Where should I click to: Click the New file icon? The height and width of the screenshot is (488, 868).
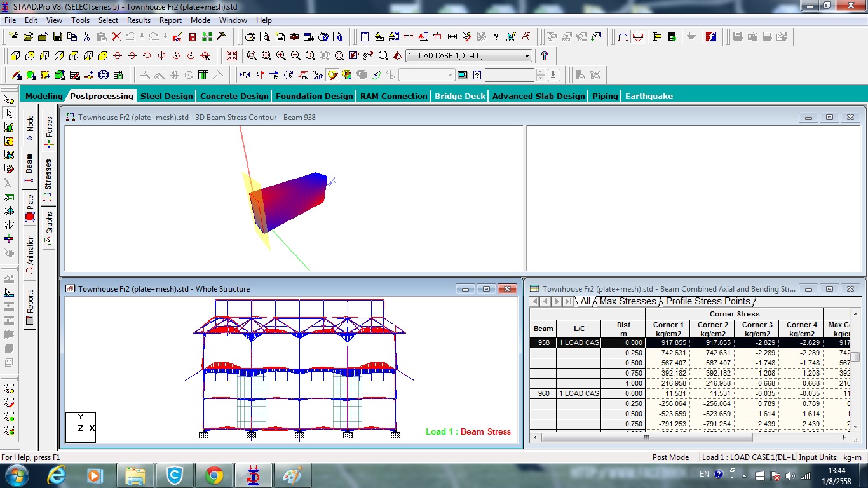(13, 36)
